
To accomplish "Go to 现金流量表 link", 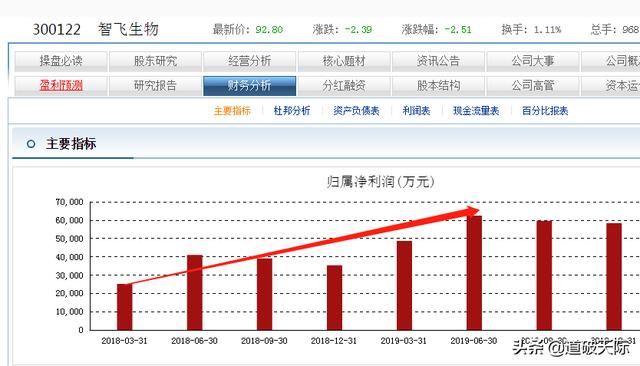I will [476, 111].
